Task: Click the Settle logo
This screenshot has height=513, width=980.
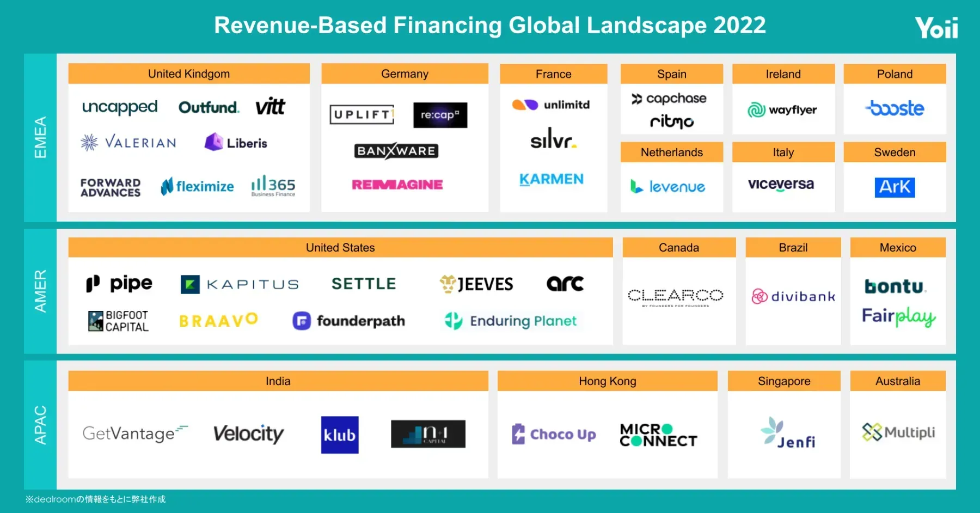Action: (x=364, y=284)
